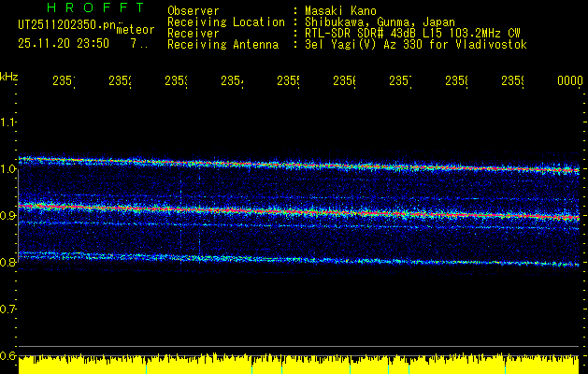The height and width of the screenshot is (374, 588).
Task: Click the first 235 time marker
Action: click(64, 82)
